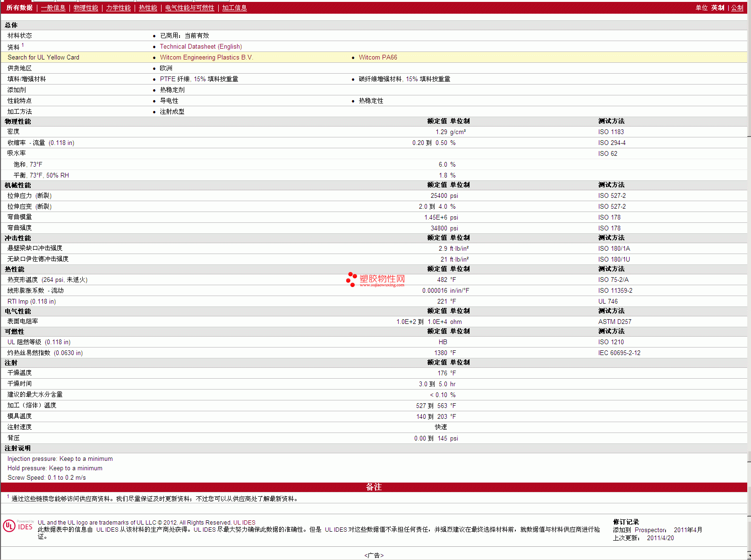Image resolution: width=751 pixels, height=560 pixels.
Task: Click the 模具温度 row label
Action: tap(19, 416)
